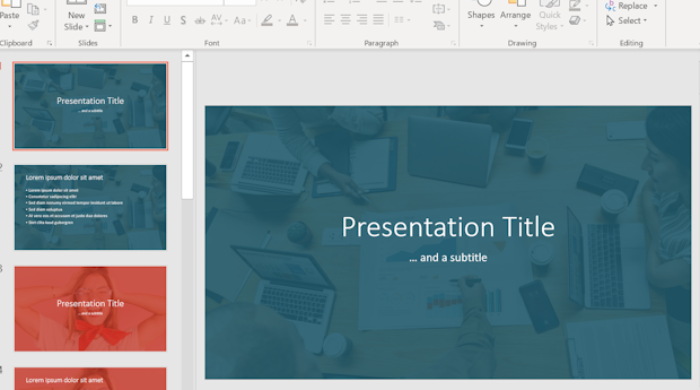
Task: Apply text shadow with S icon
Action: point(183,20)
